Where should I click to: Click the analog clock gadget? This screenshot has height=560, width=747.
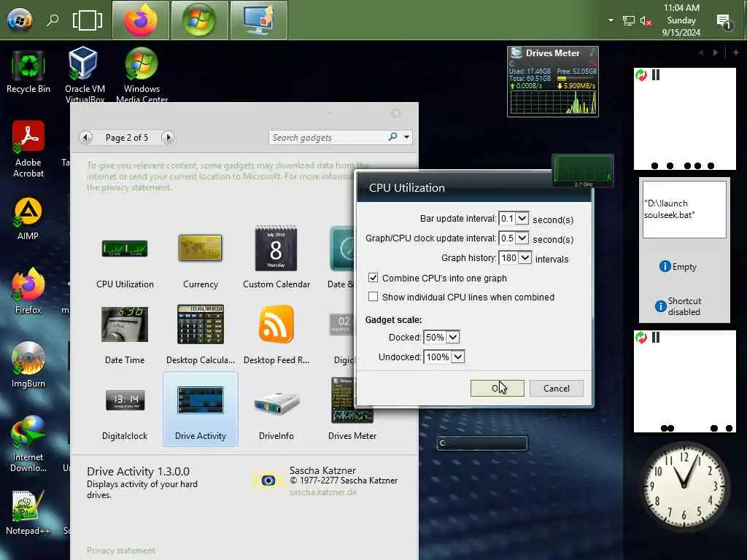[x=684, y=486]
